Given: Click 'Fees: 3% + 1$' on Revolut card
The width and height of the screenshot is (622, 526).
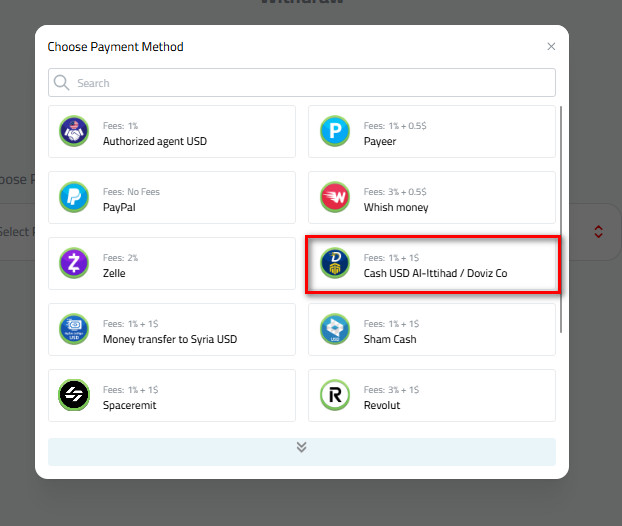Looking at the screenshot, I should coord(391,390).
